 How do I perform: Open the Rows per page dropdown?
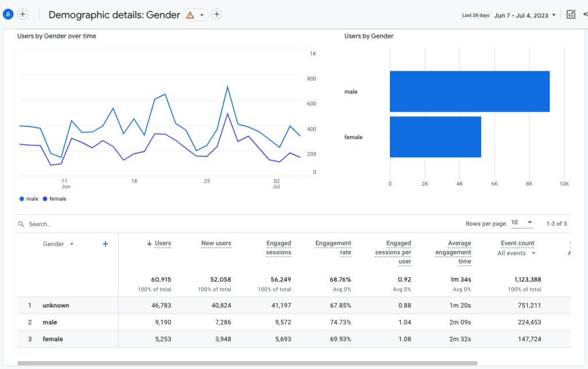click(523, 222)
